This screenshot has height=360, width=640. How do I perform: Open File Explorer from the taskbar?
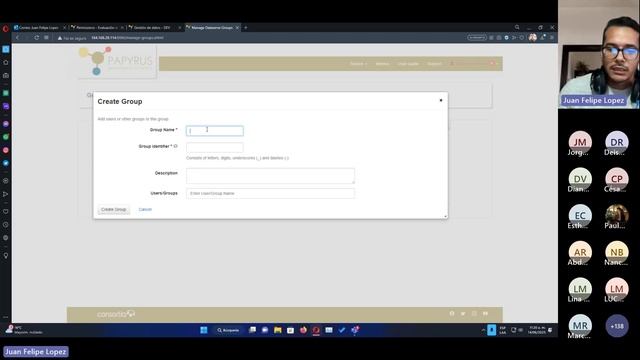click(x=278, y=330)
